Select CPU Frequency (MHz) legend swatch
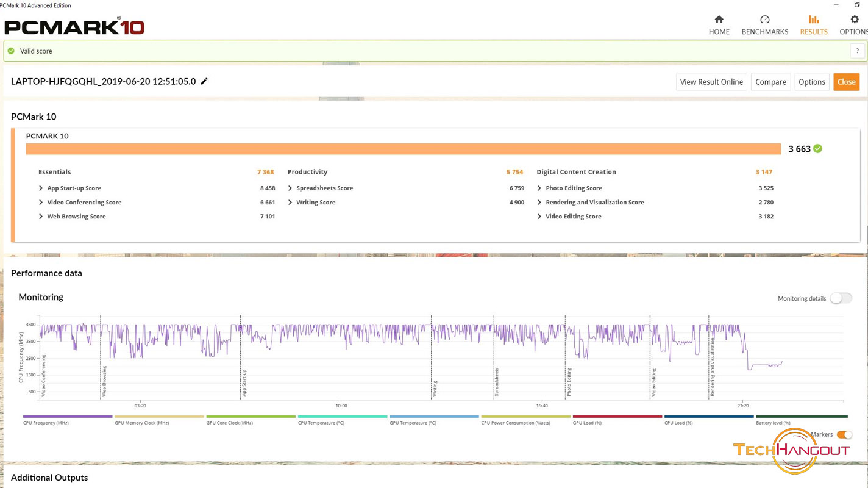 pos(68,417)
